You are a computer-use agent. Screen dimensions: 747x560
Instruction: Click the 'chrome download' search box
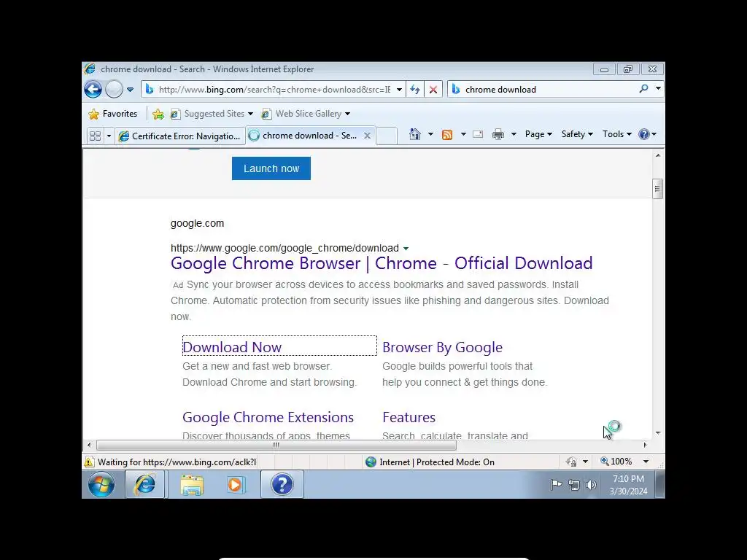[543, 90]
